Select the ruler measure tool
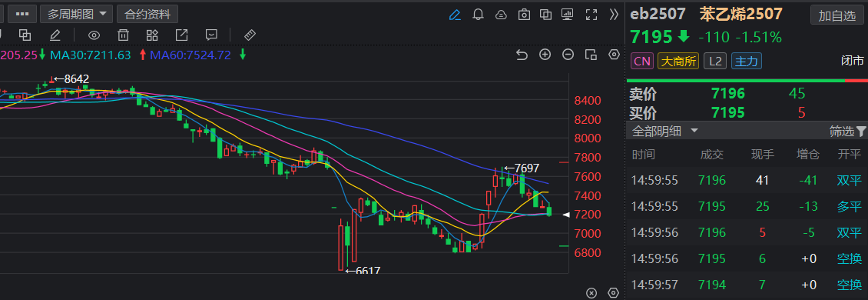868x300 pixels. (x=250, y=35)
